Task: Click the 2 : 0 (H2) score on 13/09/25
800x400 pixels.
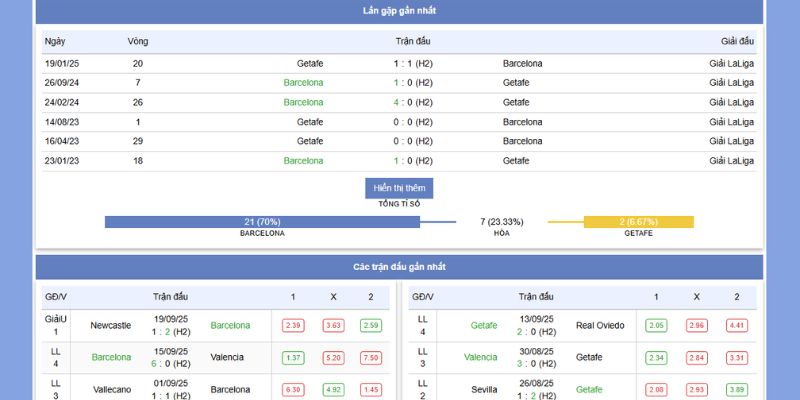Action: pos(537,332)
